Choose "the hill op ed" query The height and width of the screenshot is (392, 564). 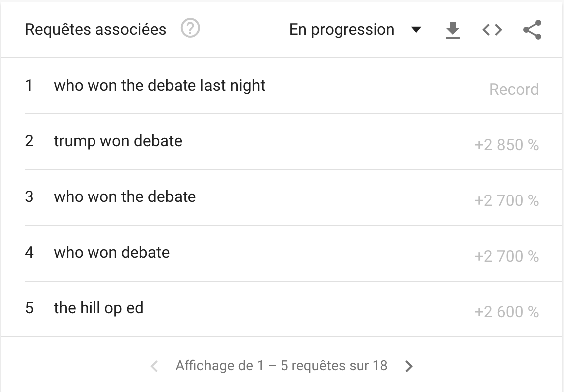coord(98,308)
